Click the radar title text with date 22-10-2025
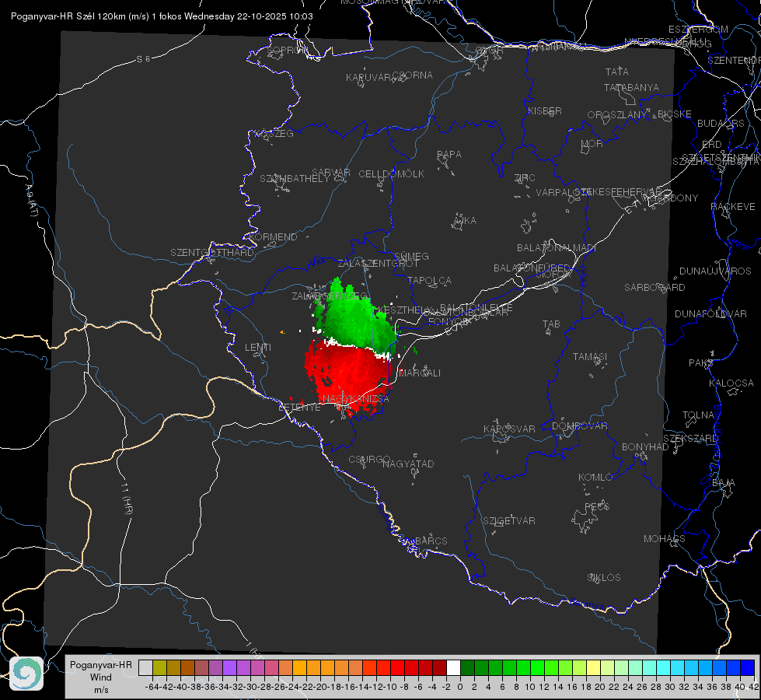The image size is (761, 700). [x=162, y=16]
